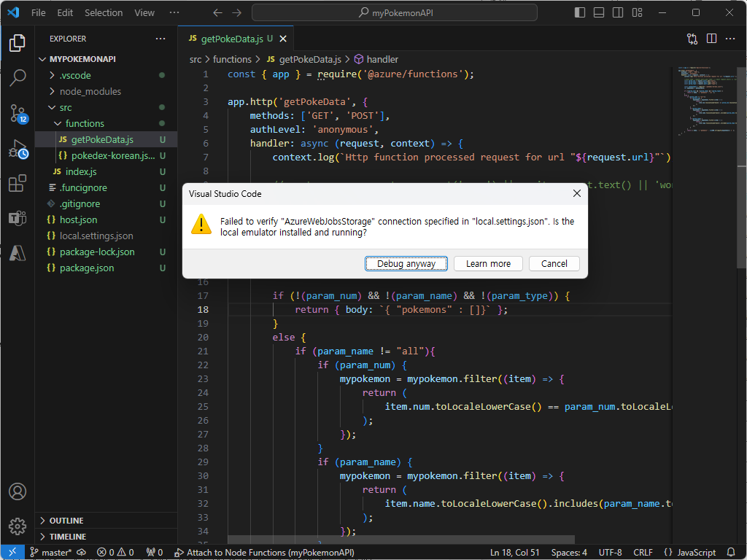
Task: Open the Selection menu
Action: pyautogui.click(x=104, y=13)
